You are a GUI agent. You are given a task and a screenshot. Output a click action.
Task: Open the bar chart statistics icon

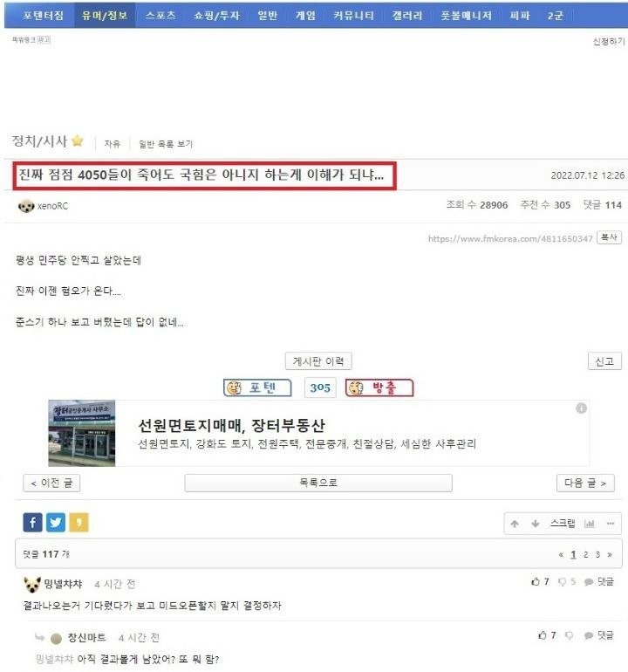coord(590,524)
